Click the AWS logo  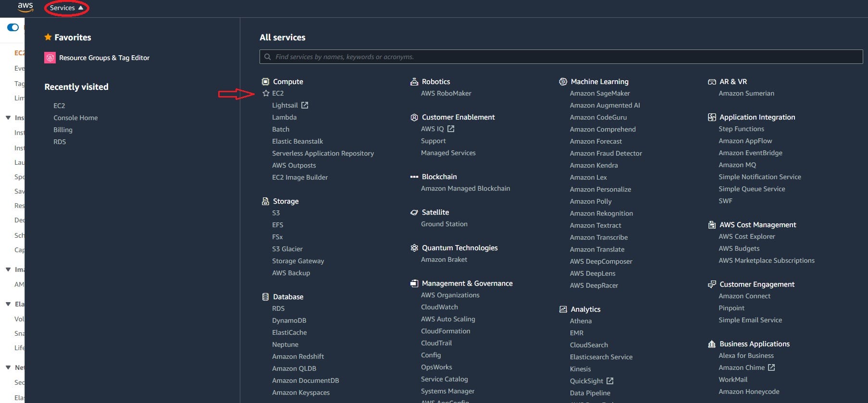click(x=25, y=7)
